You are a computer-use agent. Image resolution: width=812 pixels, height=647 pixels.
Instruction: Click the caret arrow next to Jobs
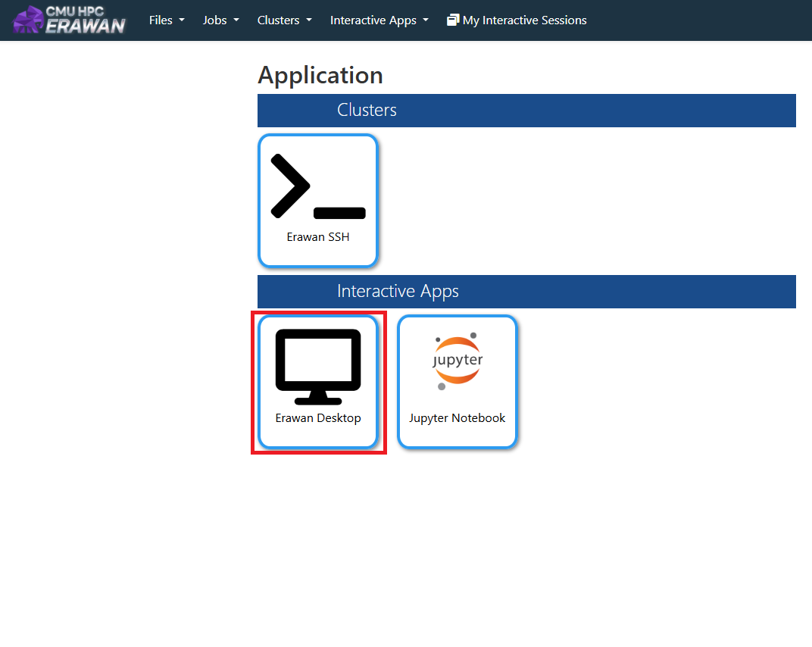coord(236,20)
